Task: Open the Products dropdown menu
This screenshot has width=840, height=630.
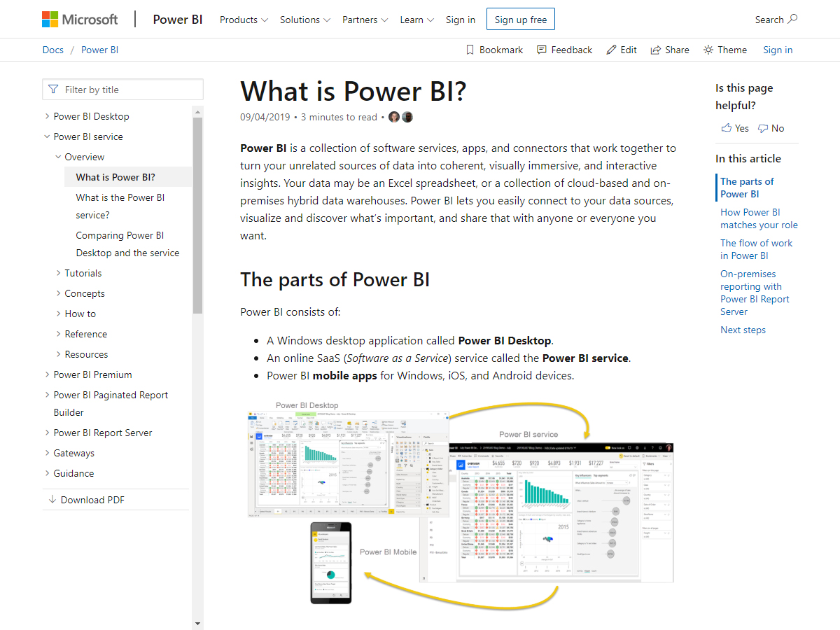Action: pos(244,20)
